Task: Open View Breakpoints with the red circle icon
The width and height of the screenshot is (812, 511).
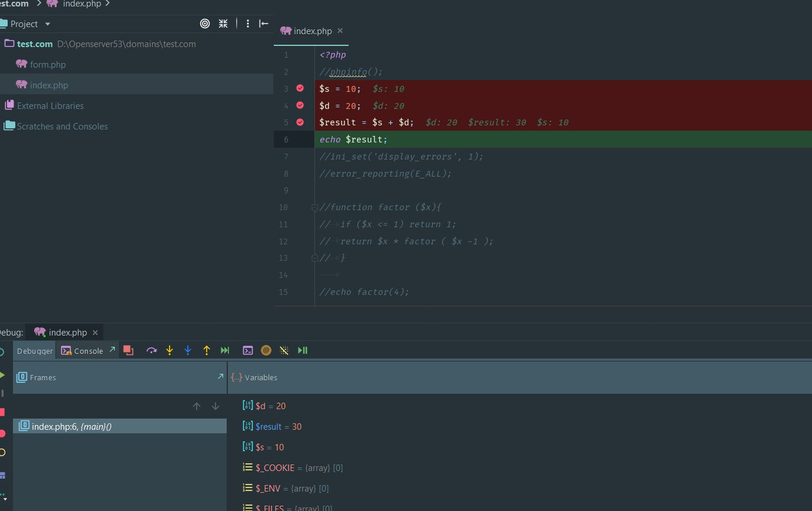Action: point(2,433)
